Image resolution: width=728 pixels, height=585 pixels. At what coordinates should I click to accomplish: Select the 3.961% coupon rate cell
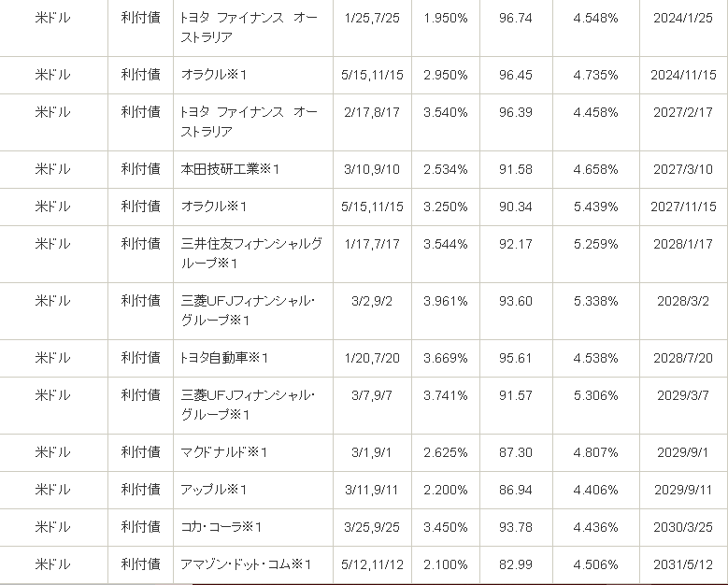445,301
